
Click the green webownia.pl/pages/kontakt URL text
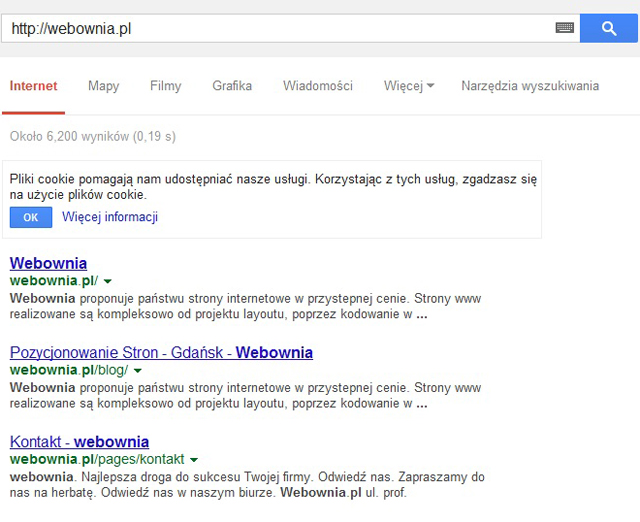pos(97,459)
